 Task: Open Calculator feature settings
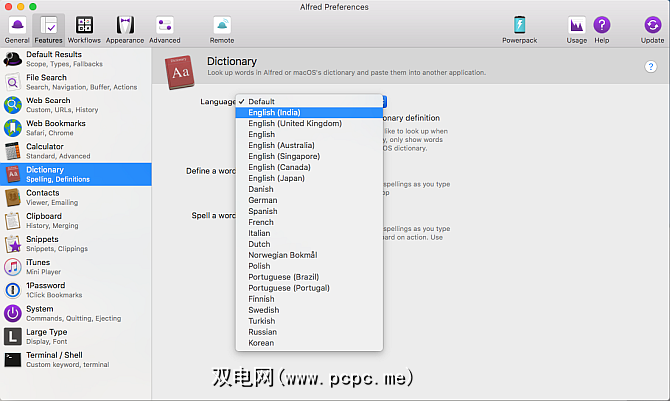(76, 151)
